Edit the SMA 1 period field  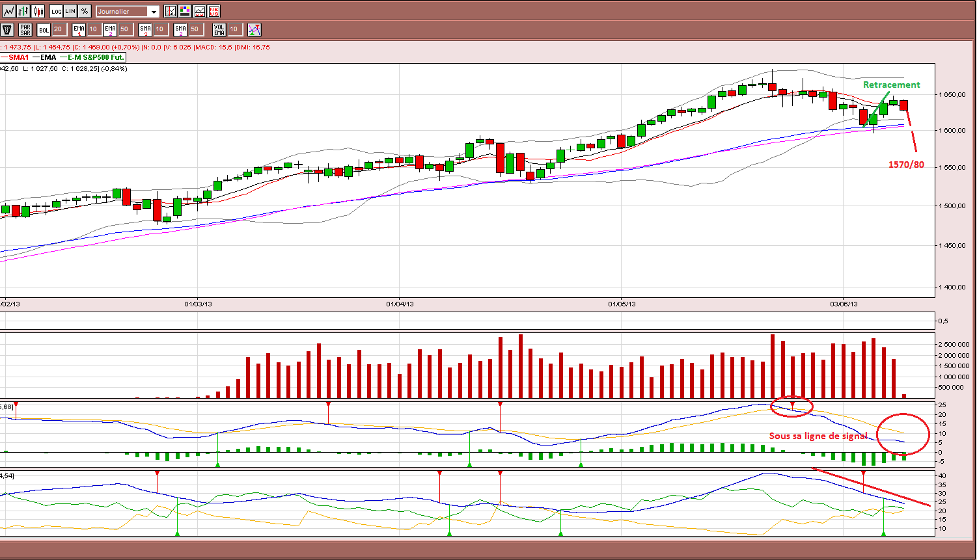tap(161, 29)
